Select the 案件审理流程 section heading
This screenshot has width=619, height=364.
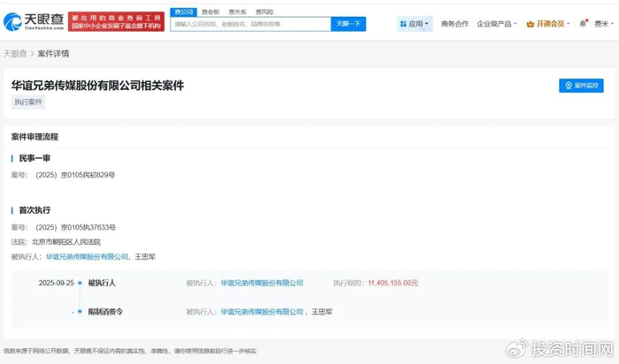coord(34,137)
